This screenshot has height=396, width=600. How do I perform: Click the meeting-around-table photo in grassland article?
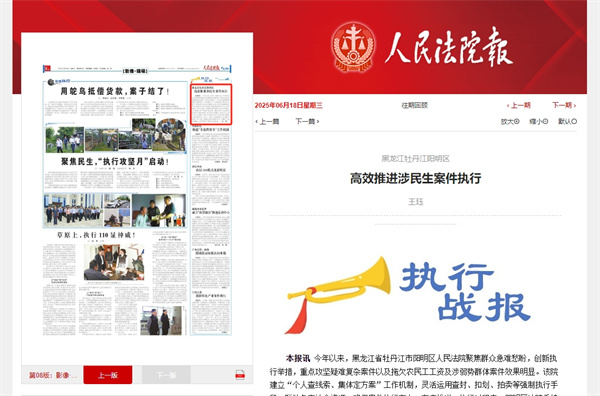(x=114, y=262)
